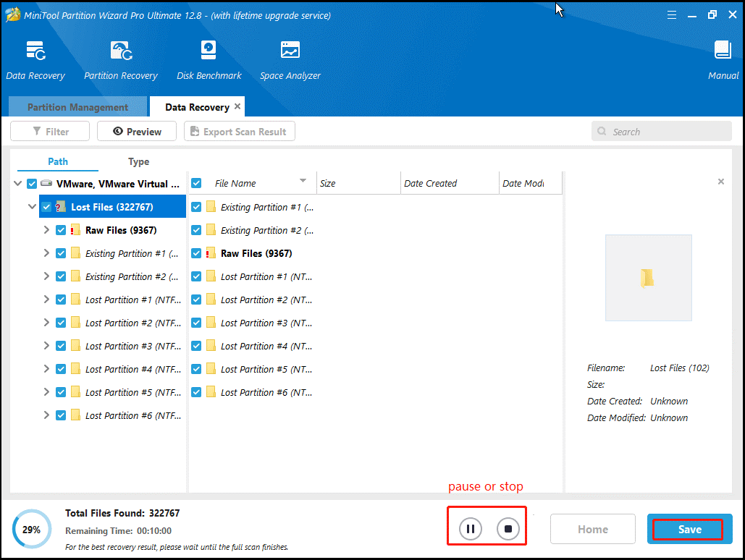Toggle the select-all checkbox beside File Name
Image resolution: width=745 pixels, height=560 pixels.
pos(196,183)
